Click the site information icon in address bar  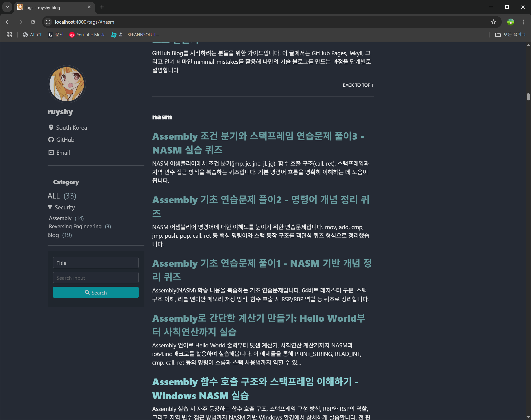48,22
